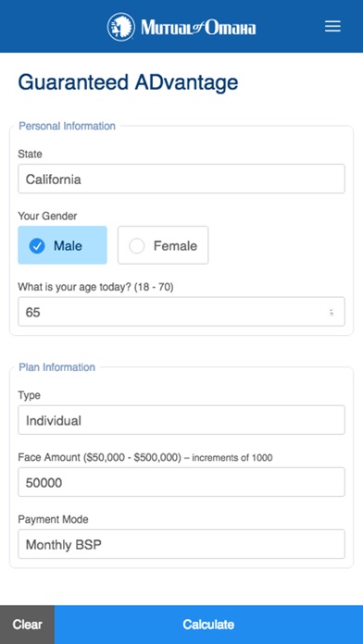363x644 pixels.
Task: Click the Payment Mode label text
Action: tap(53, 519)
